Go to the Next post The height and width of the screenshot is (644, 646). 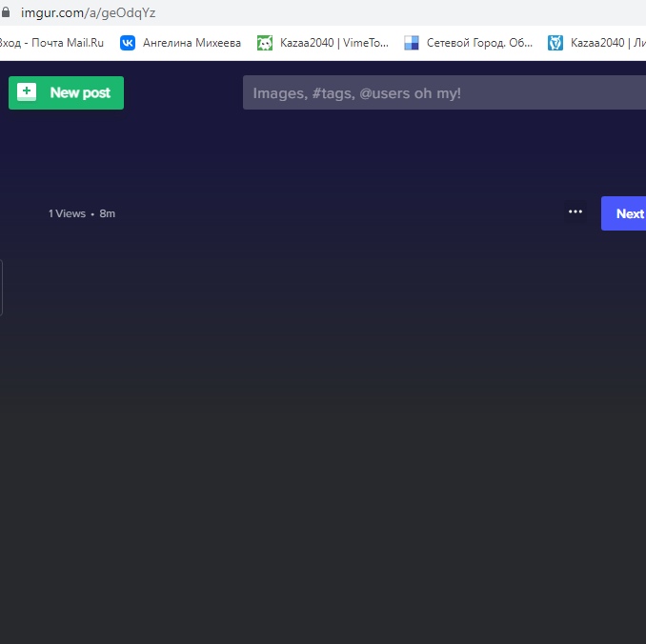coord(625,213)
